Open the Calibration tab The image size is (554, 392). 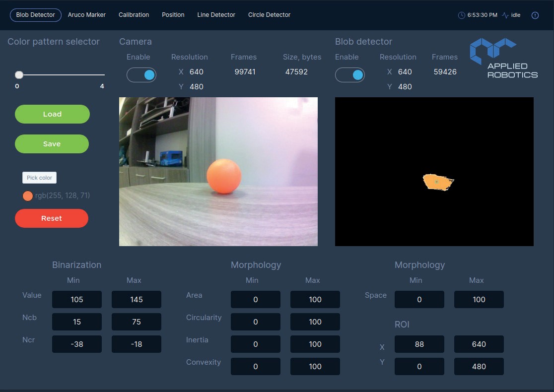(x=134, y=15)
